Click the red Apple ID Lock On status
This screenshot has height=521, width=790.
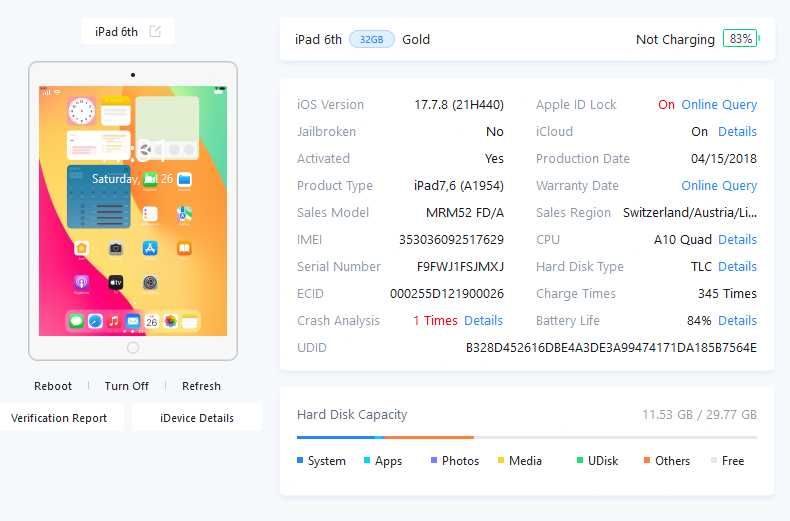[x=667, y=105]
